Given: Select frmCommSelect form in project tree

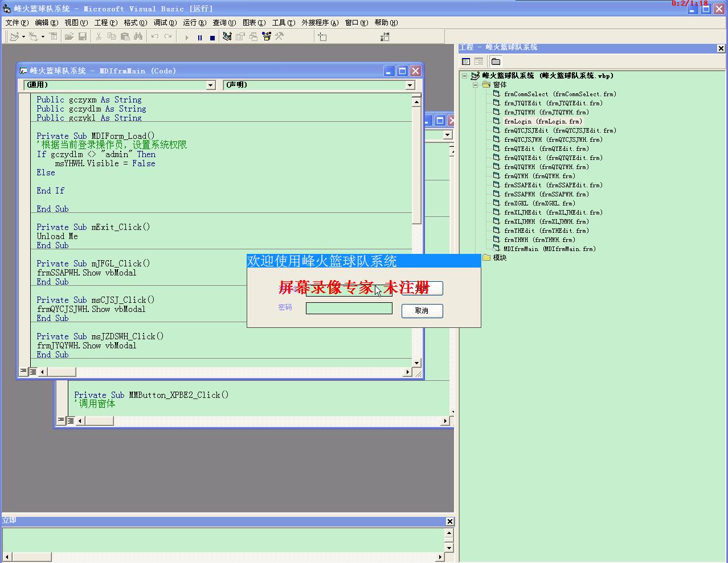Looking at the screenshot, I should click(x=559, y=94).
